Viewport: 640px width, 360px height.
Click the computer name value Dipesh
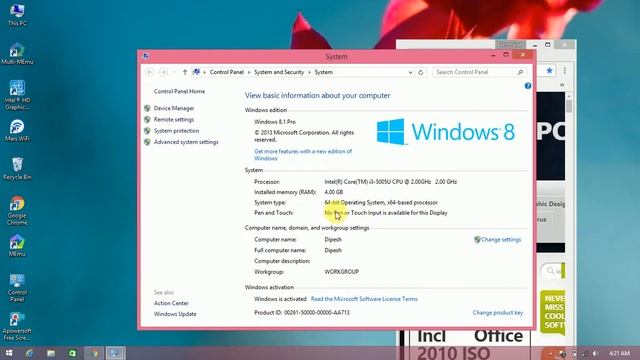[333, 240]
